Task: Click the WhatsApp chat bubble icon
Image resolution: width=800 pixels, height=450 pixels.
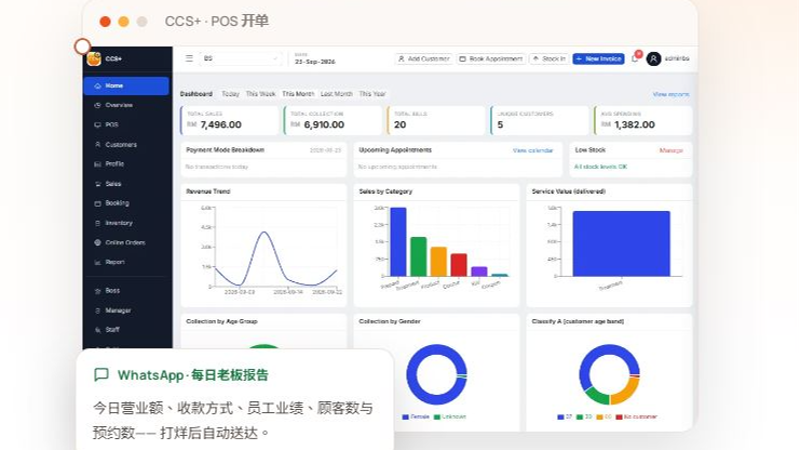Action: (102, 374)
